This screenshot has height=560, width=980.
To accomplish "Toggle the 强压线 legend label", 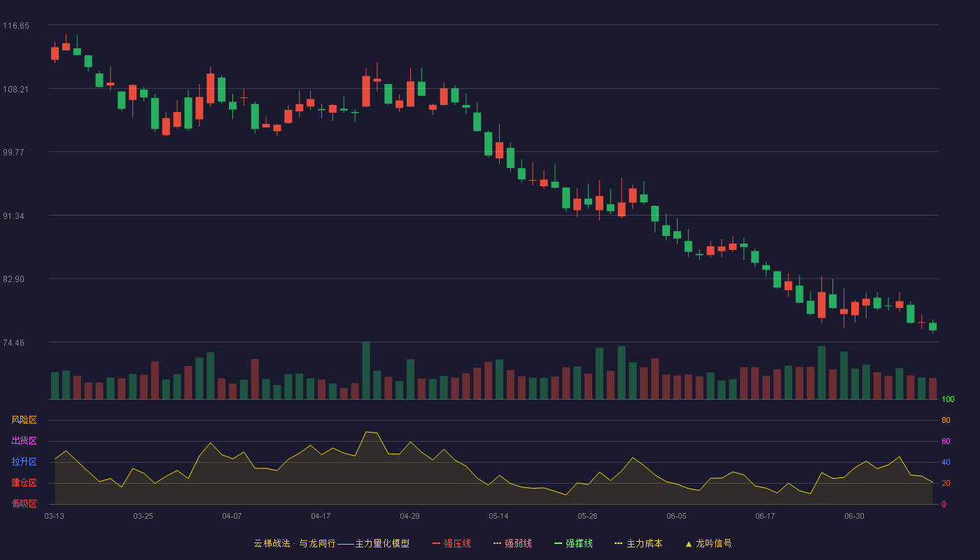I will point(457,543).
